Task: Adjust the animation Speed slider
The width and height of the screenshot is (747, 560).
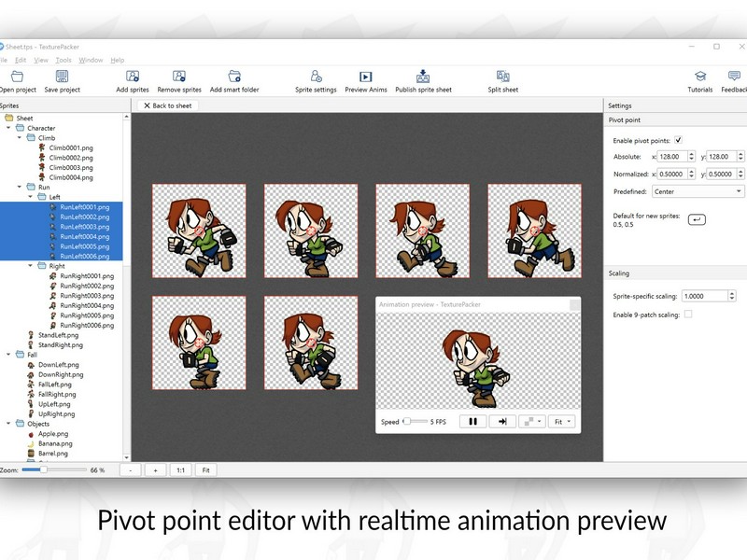Action: (415, 422)
